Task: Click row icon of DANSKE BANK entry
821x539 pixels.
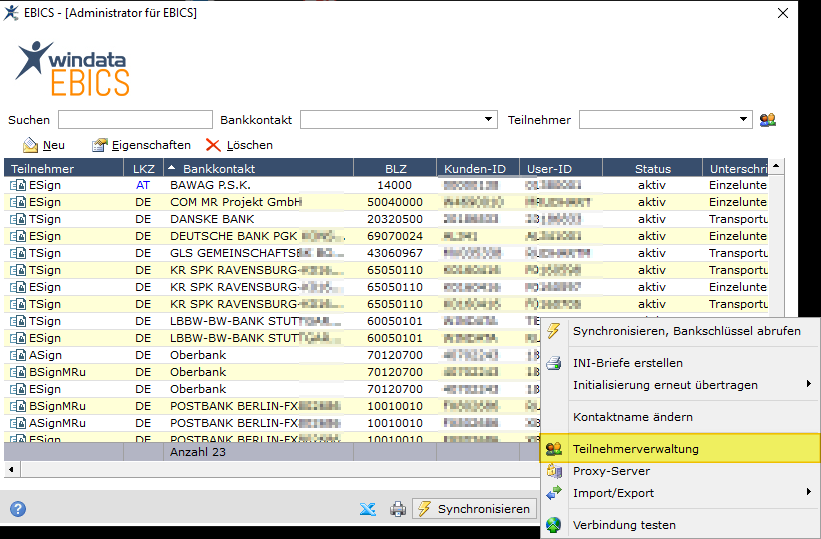Action: click(x=18, y=219)
